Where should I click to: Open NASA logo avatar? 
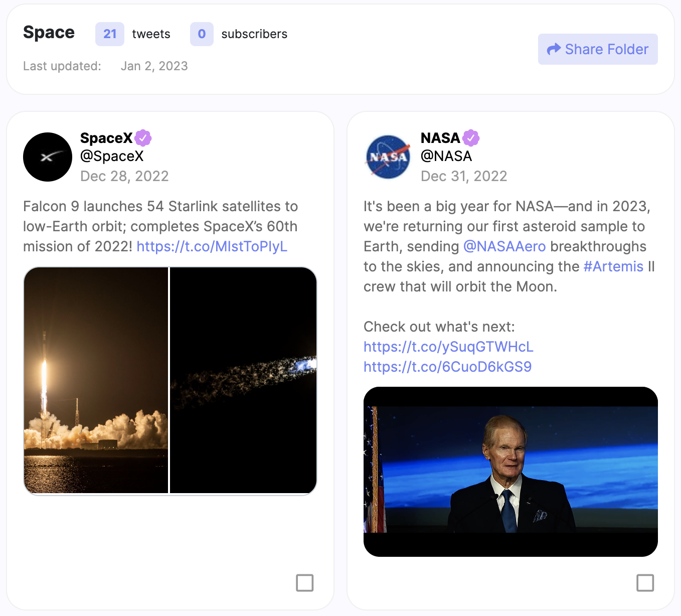[388, 157]
